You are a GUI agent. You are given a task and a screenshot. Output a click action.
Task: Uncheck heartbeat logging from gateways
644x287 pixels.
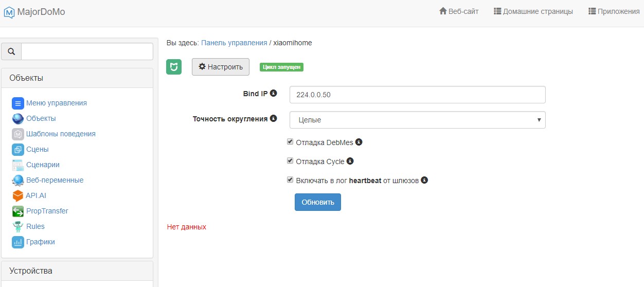pos(290,180)
